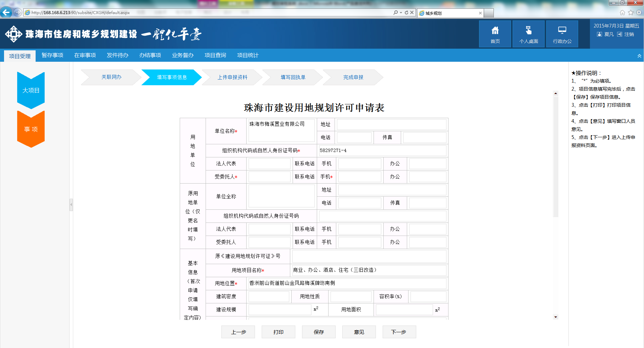The width and height of the screenshot is (644, 348).
Task: Click the 组织机构代码 field showing 58297271-4
Action: pos(383,150)
